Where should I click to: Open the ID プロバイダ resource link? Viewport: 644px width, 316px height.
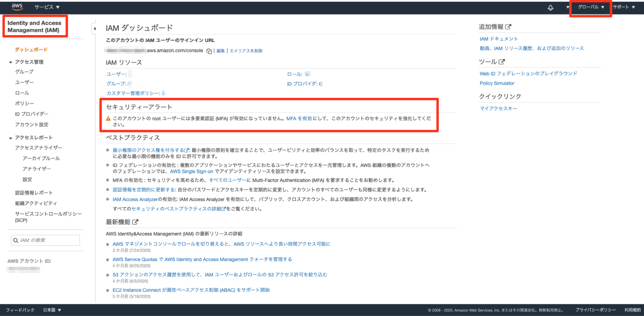[302, 84]
